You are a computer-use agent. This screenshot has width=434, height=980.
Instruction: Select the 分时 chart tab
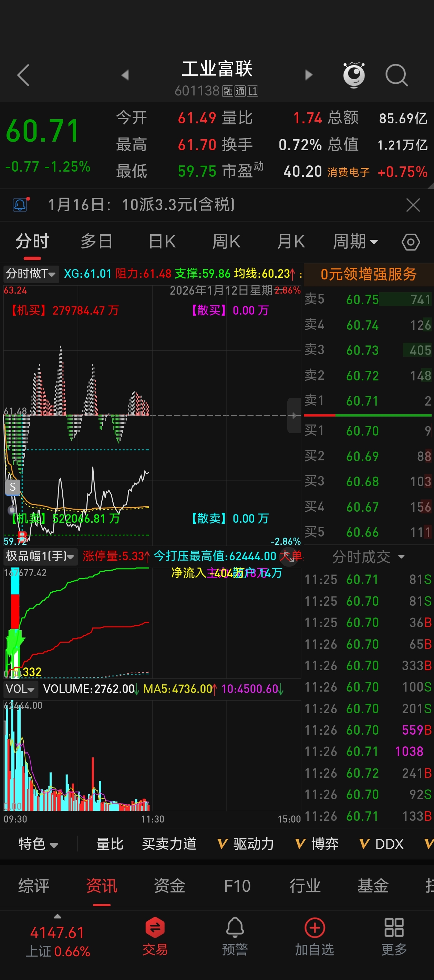tap(32, 242)
